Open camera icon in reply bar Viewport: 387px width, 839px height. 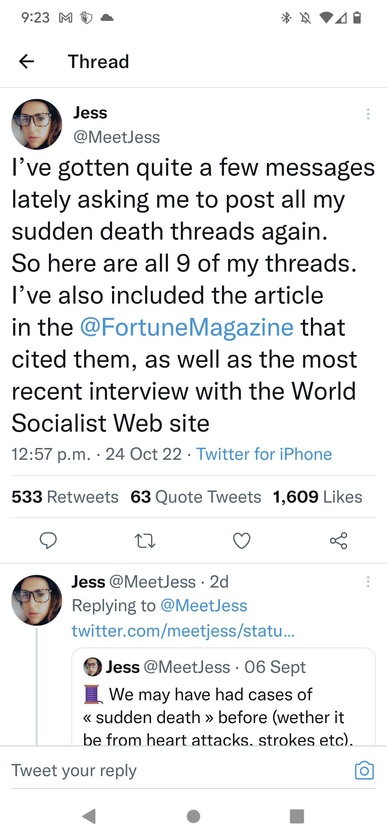[365, 771]
